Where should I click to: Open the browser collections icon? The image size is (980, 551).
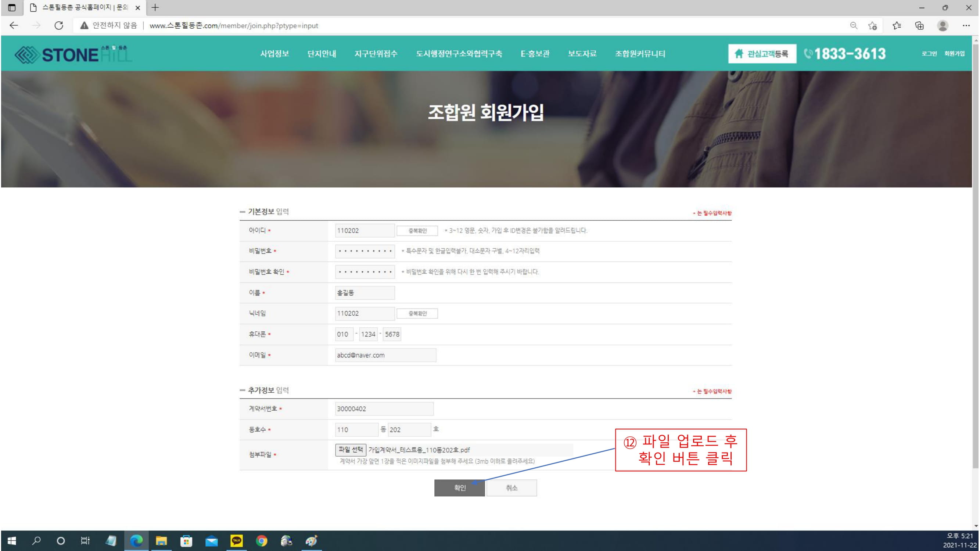(x=919, y=25)
